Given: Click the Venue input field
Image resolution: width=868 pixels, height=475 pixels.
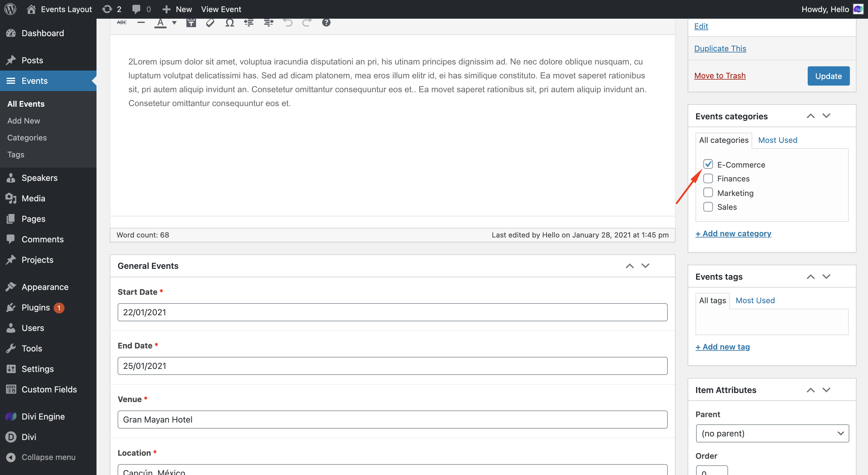Looking at the screenshot, I should tap(392, 420).
